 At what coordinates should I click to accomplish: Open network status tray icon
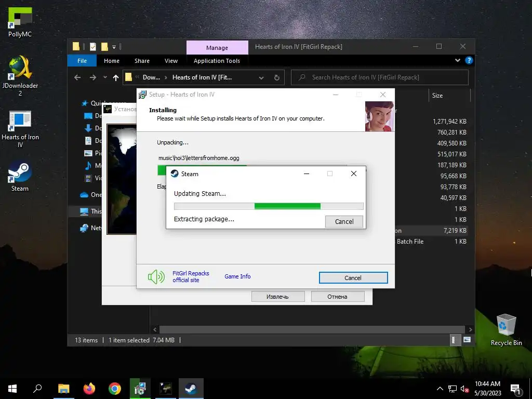(x=453, y=389)
